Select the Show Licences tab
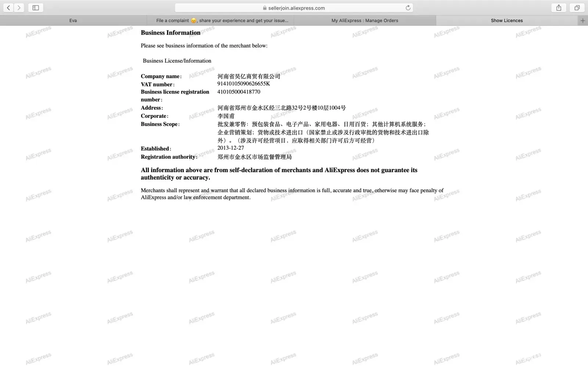588x368 pixels. tap(507, 21)
